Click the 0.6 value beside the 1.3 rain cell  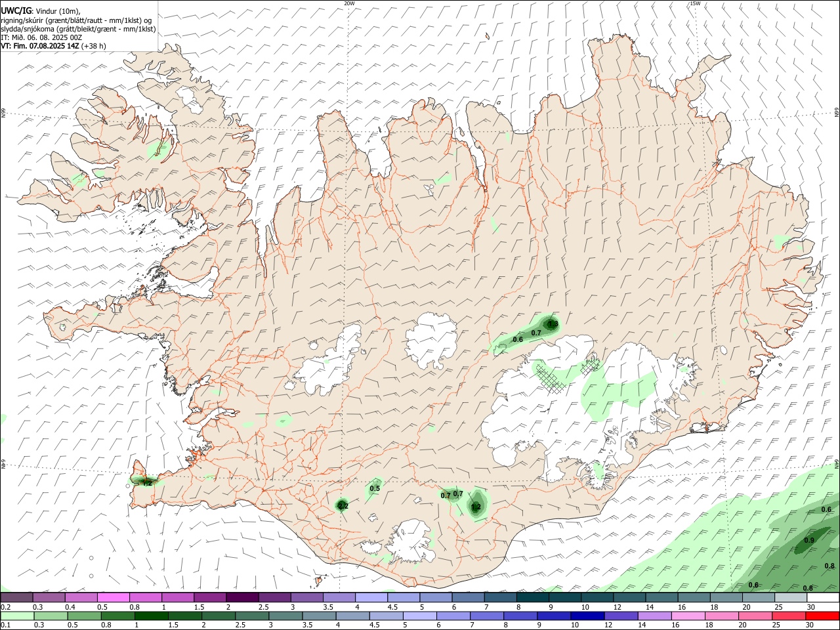518,339
